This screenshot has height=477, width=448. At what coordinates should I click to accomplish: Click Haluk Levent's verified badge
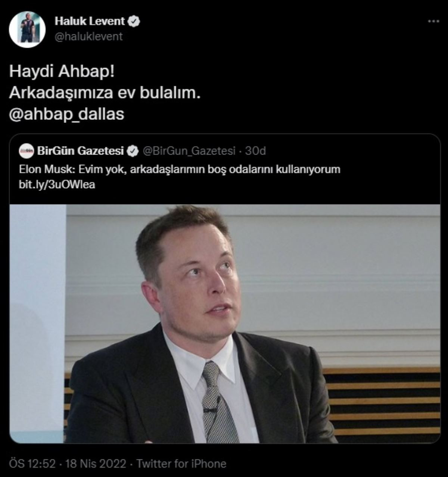134,21
